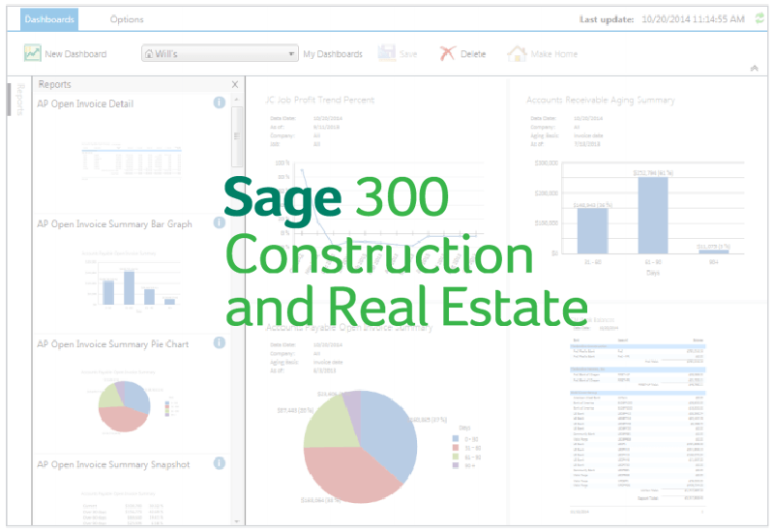Click the Reports list scroll up arrow
The image size is (774, 532).
pos(237,100)
